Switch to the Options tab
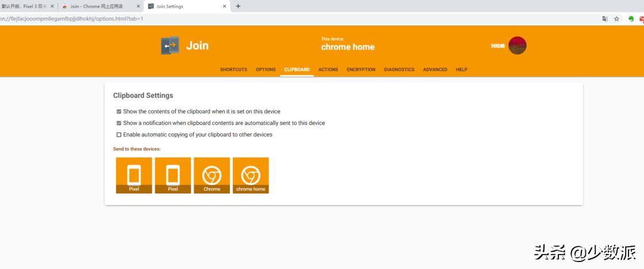The height and width of the screenshot is (269, 644). click(265, 70)
